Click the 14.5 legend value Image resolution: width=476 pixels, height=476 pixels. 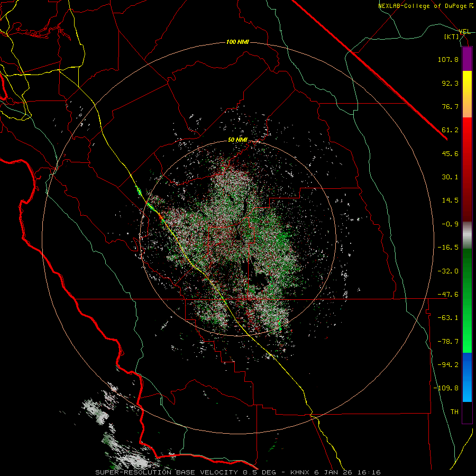pyautogui.click(x=450, y=200)
